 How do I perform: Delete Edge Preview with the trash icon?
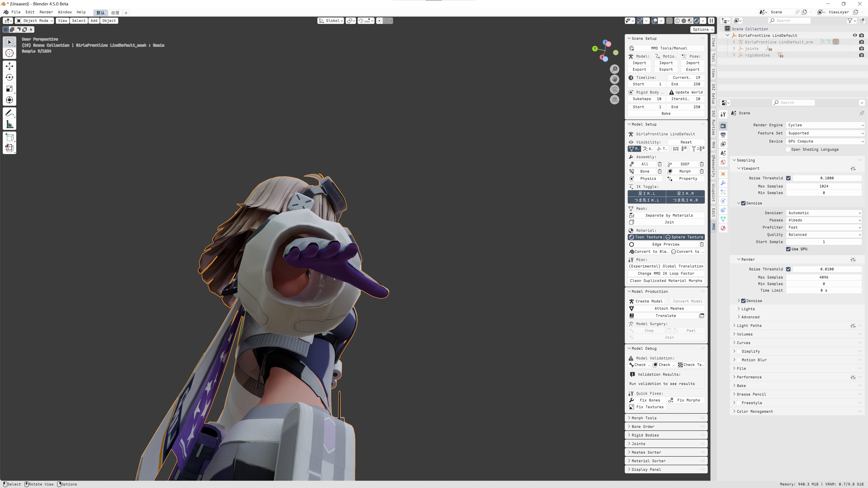click(x=702, y=244)
